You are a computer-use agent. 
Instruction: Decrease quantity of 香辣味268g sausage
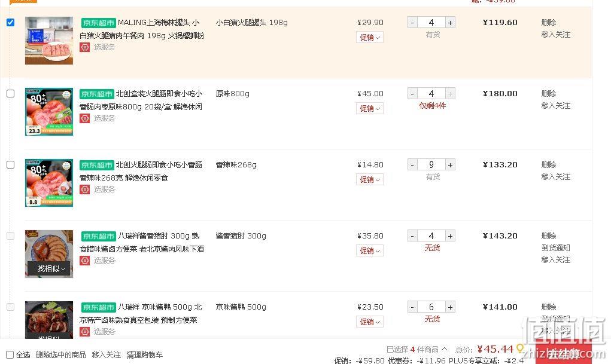[412, 165]
